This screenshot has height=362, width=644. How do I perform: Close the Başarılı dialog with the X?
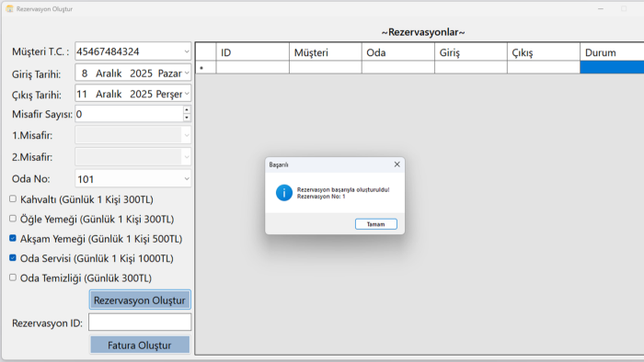coord(397,164)
